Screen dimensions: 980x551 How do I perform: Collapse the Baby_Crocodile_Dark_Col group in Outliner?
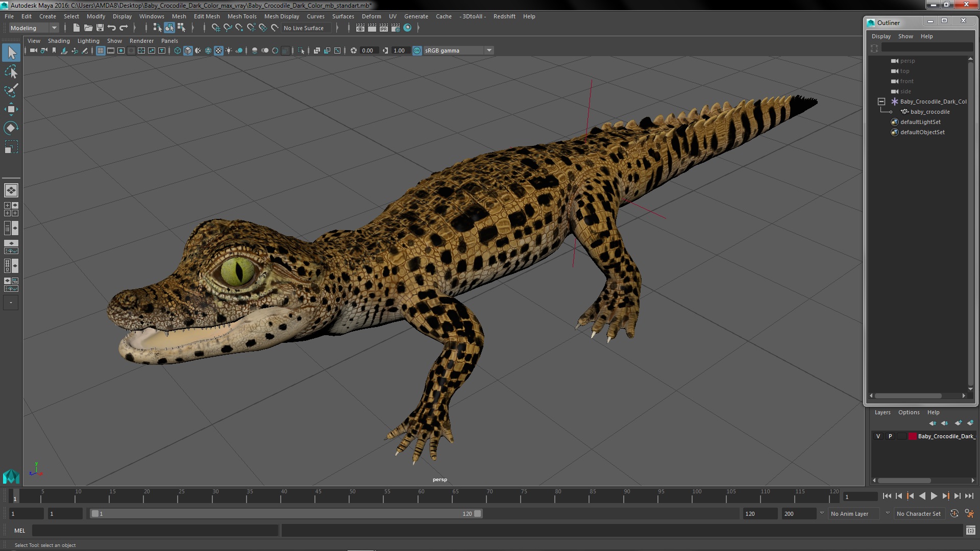click(881, 102)
